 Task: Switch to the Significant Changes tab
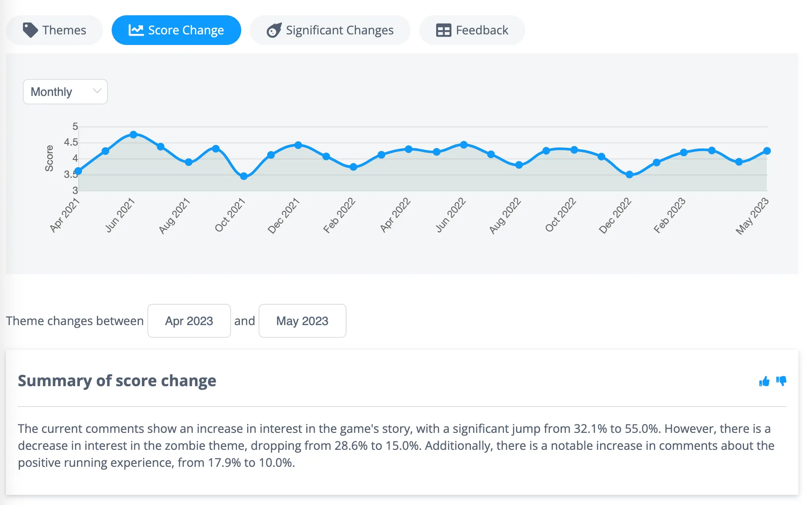click(x=330, y=30)
